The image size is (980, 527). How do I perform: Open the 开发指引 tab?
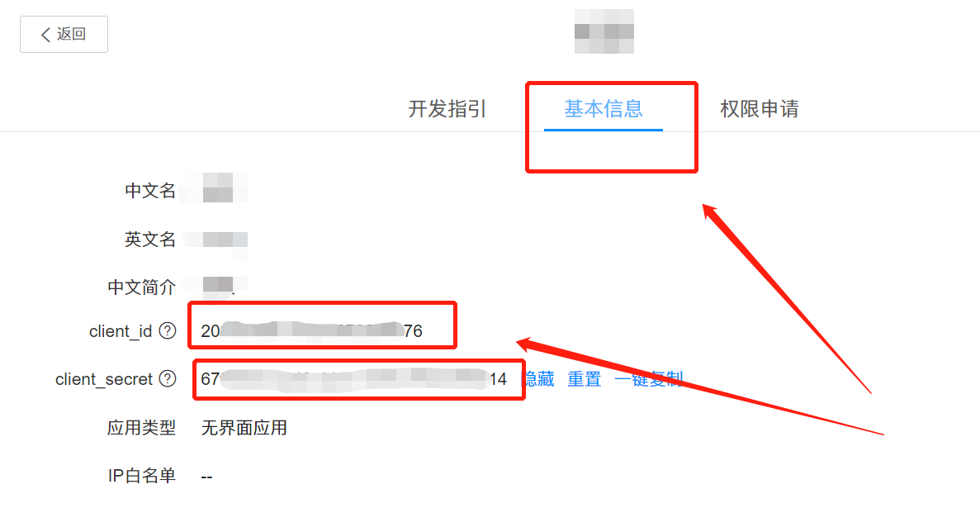click(447, 109)
